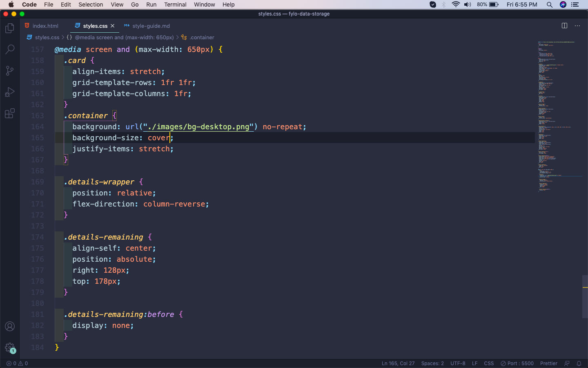Click the column-reverse value

(174, 204)
